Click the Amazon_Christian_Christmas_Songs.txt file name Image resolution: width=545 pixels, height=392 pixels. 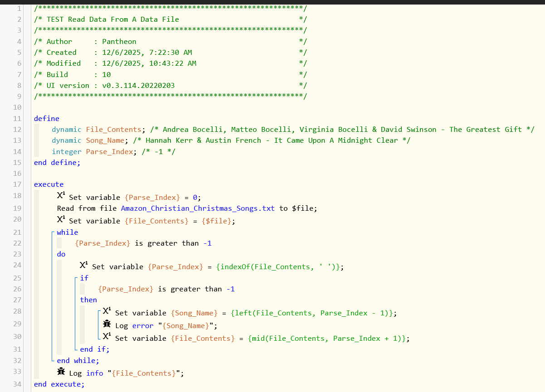coord(198,208)
